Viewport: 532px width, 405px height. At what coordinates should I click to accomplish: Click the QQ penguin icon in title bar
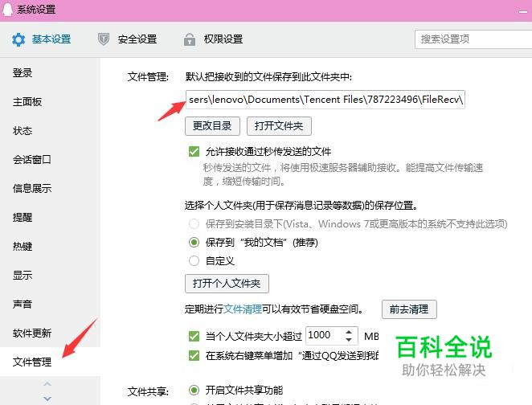[7, 9]
